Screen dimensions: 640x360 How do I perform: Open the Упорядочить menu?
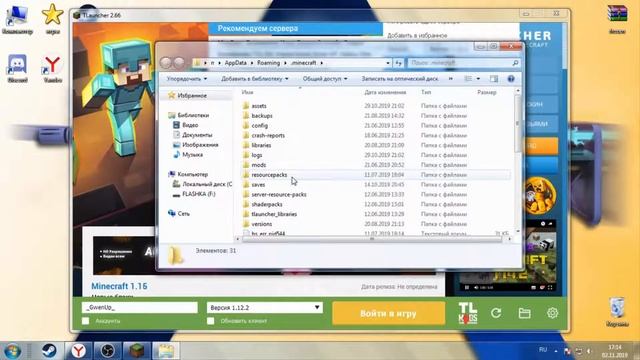[x=187, y=79]
